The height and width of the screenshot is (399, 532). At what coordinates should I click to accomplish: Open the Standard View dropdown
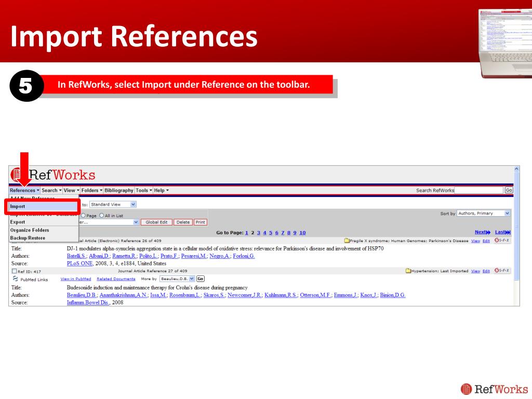pos(113,204)
